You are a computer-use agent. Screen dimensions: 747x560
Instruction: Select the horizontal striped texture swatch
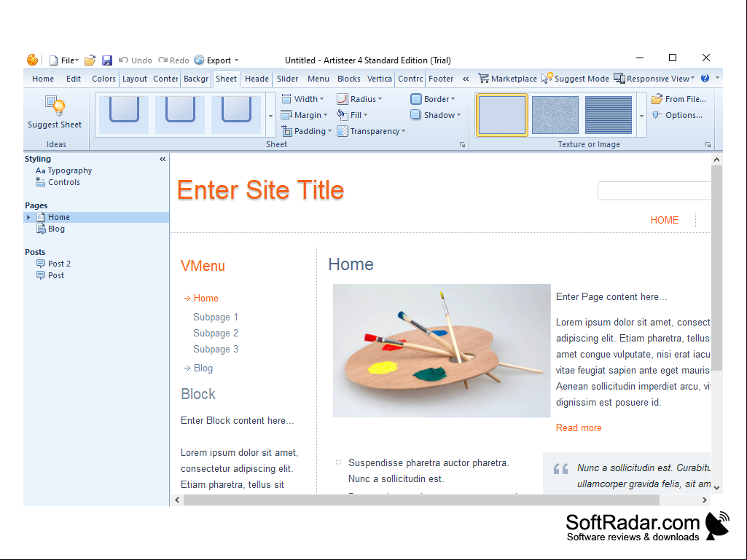[609, 115]
